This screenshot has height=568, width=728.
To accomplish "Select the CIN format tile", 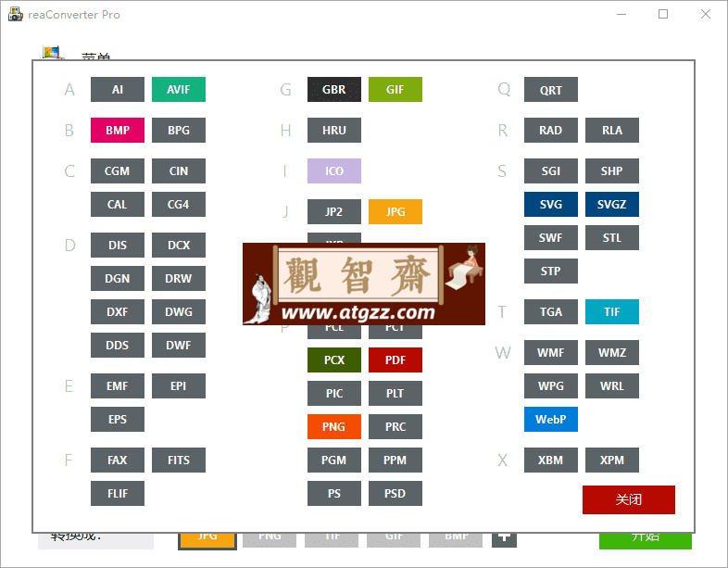I will 179,170.
